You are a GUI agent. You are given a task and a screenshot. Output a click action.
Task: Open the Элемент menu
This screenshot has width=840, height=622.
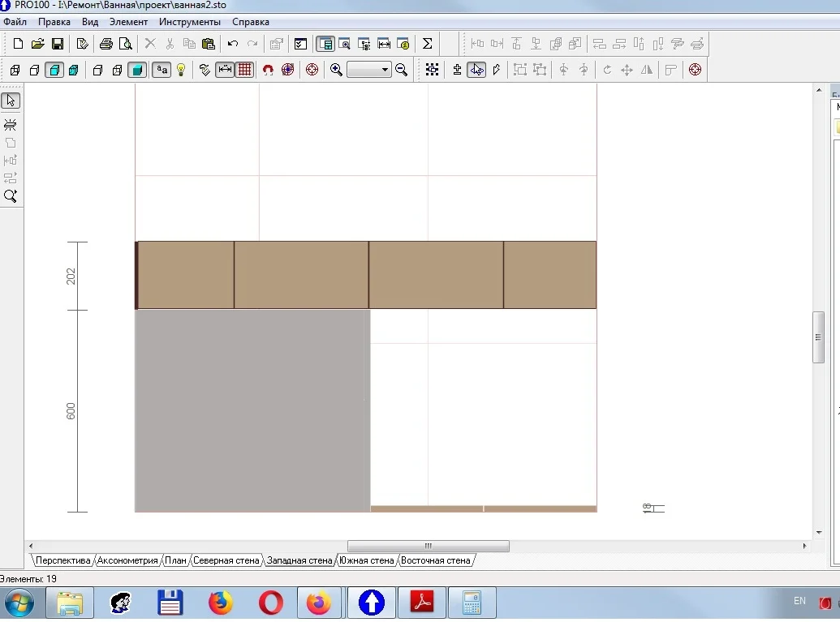click(x=128, y=22)
